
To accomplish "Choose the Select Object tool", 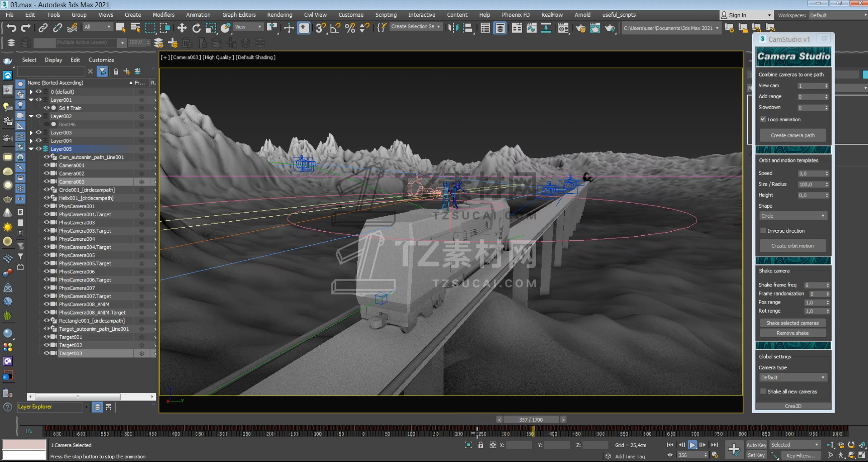I will [121, 28].
